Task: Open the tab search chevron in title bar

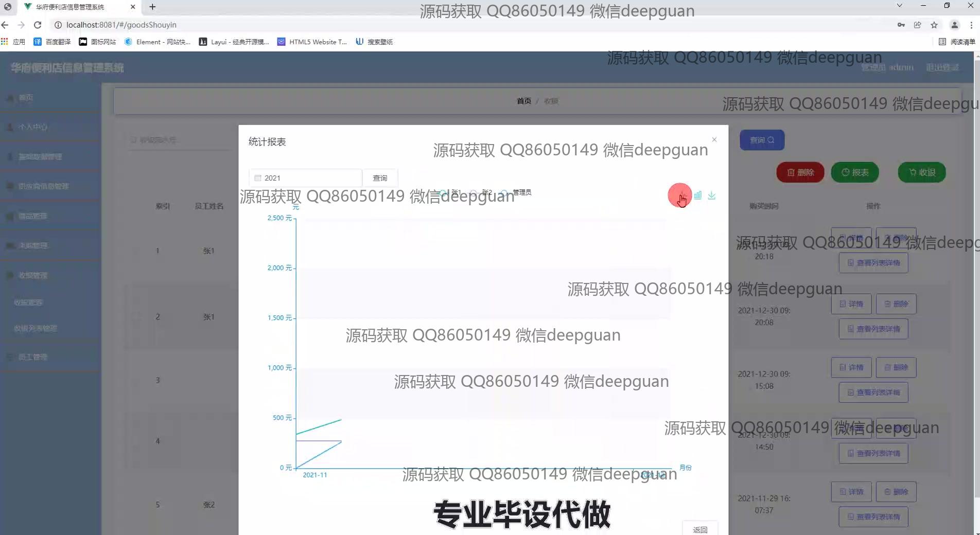Action: click(899, 6)
